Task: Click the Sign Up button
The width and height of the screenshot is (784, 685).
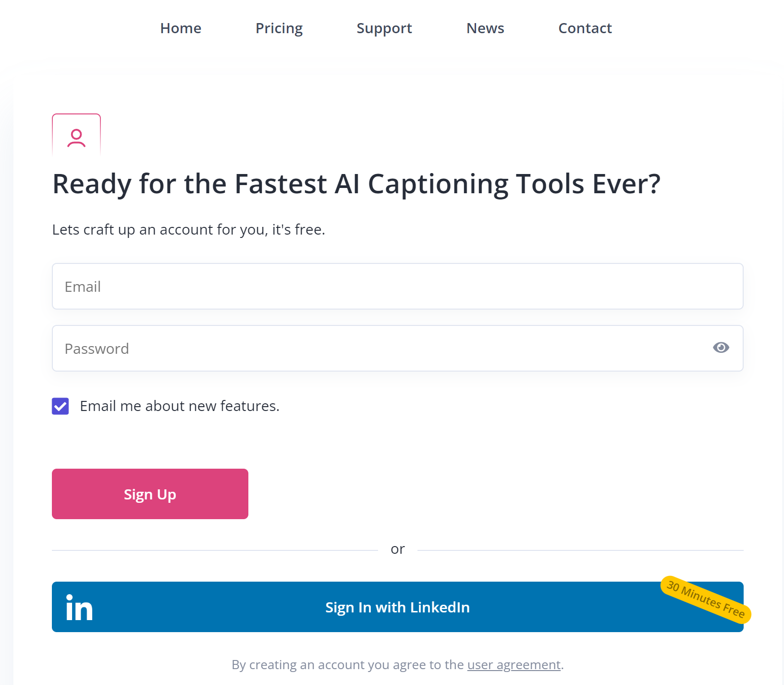Action: 150,494
